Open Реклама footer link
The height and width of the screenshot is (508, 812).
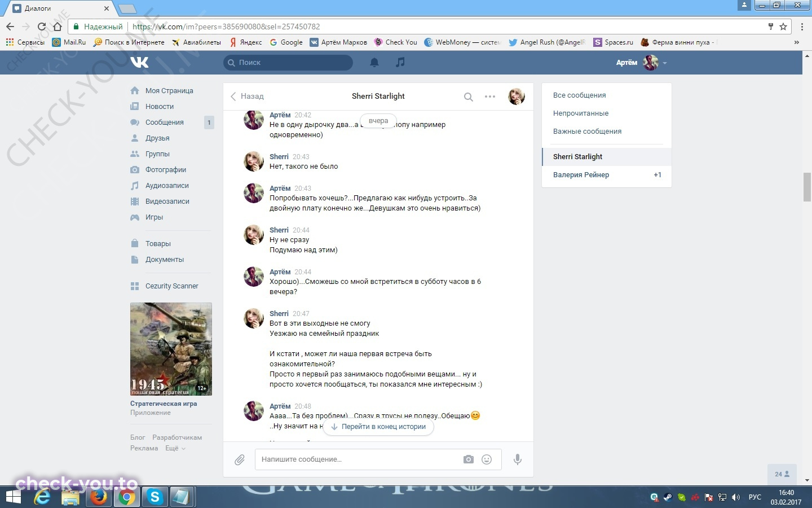(144, 448)
